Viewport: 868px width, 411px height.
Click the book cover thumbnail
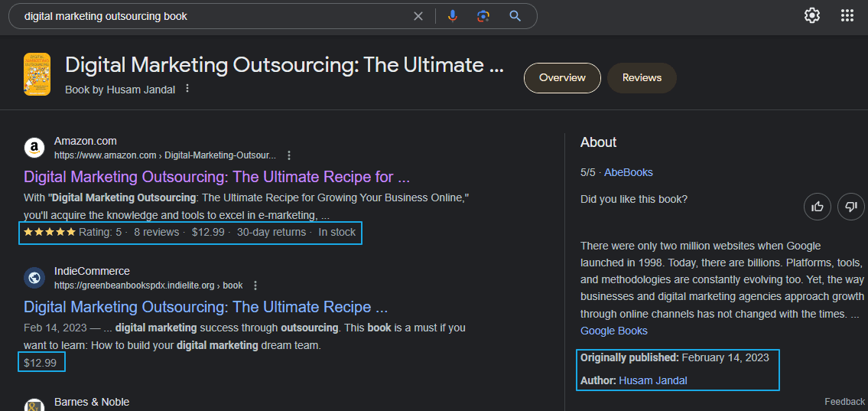pos(37,74)
